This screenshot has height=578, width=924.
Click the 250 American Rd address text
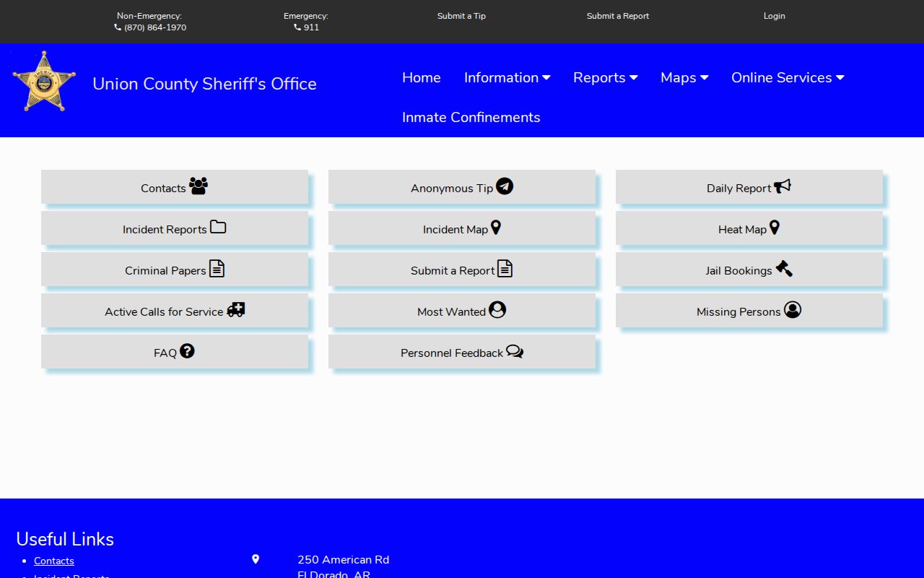coord(343,560)
